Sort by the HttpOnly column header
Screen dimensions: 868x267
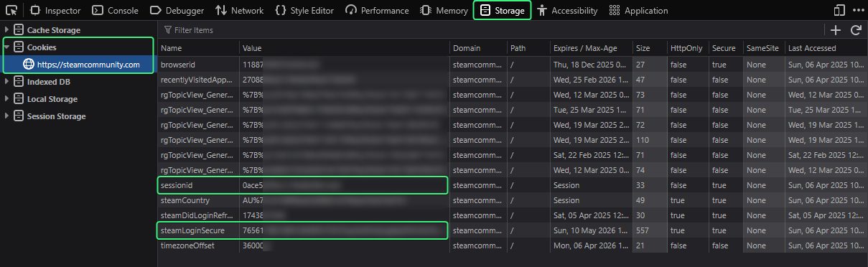(x=688, y=48)
